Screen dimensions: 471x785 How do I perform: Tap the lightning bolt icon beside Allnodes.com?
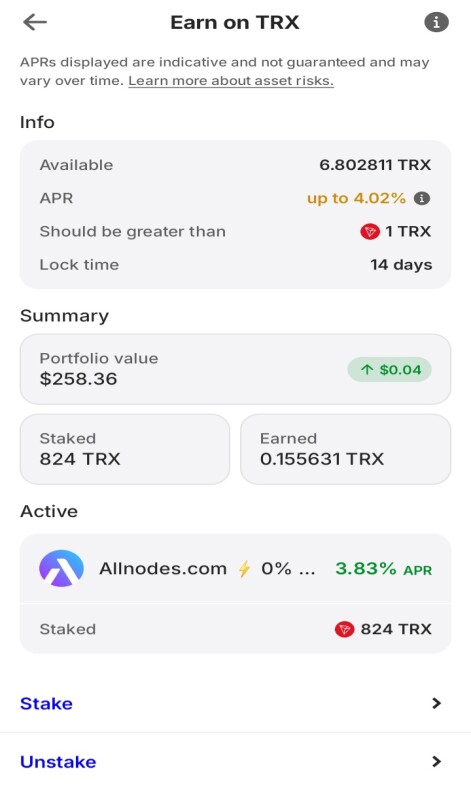point(244,569)
